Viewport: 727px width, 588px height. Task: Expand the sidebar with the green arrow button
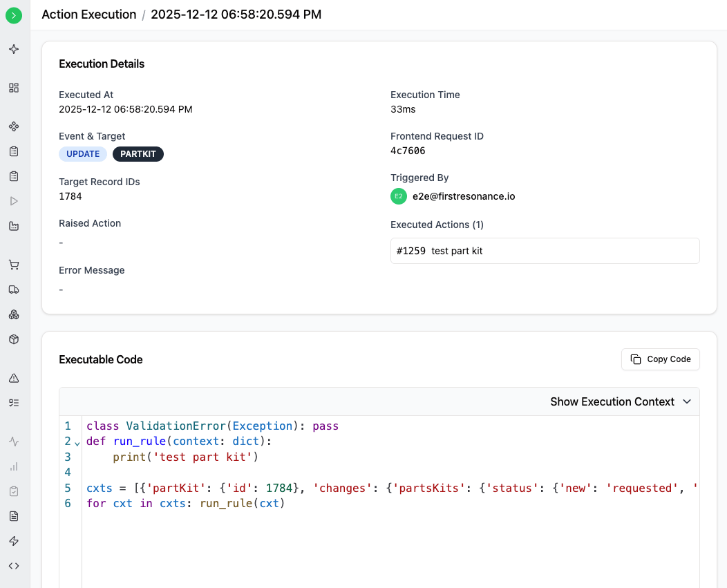14,15
